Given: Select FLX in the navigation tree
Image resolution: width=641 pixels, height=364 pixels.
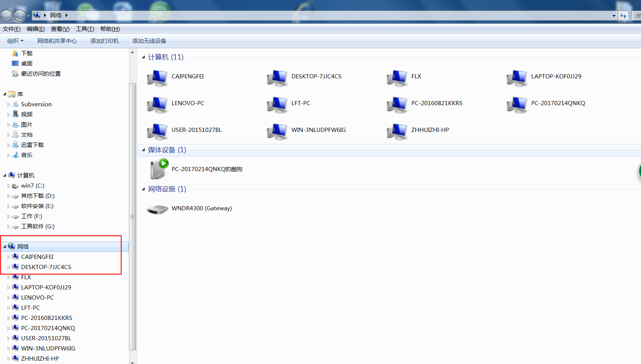Looking at the screenshot, I should click(x=26, y=277).
